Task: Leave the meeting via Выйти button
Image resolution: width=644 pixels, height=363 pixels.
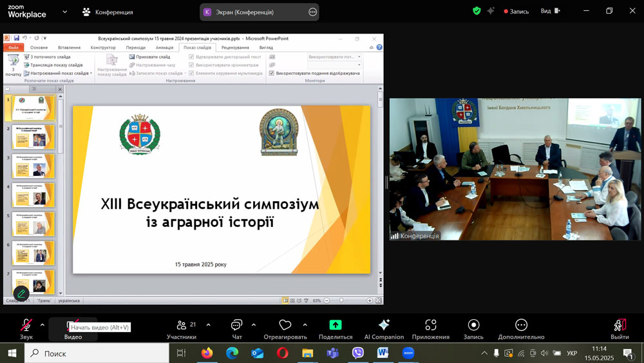Action: (620, 328)
